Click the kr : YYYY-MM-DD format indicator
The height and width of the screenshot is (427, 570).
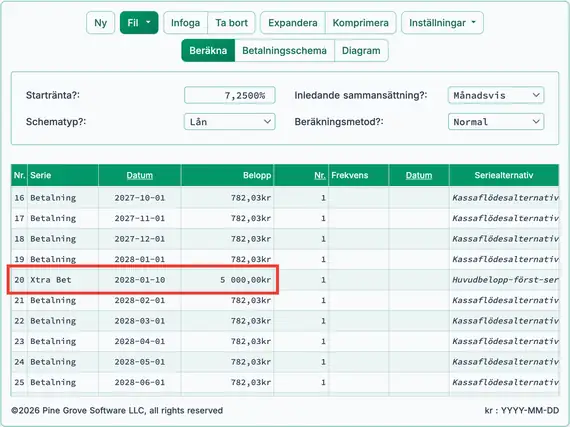tap(522, 411)
